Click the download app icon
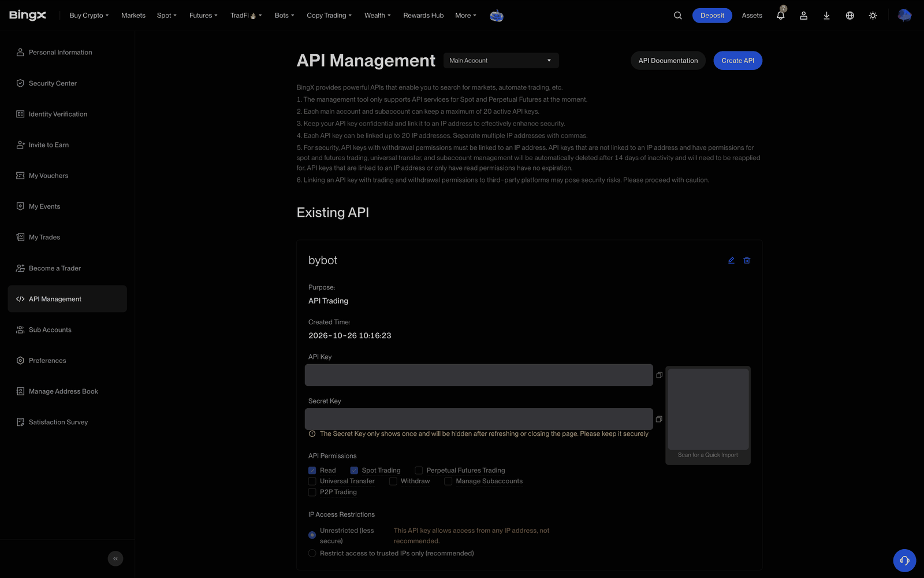 pyautogui.click(x=826, y=16)
